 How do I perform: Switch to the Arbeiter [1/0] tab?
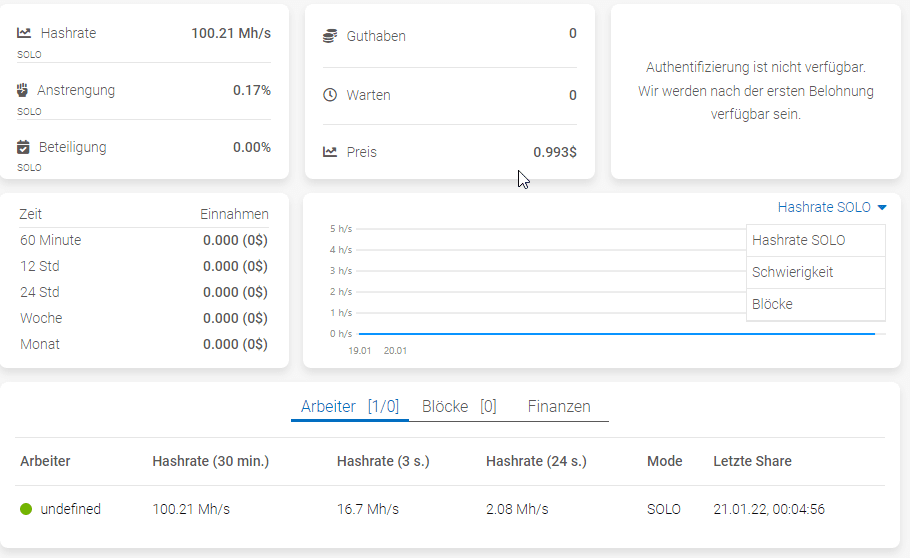point(350,406)
